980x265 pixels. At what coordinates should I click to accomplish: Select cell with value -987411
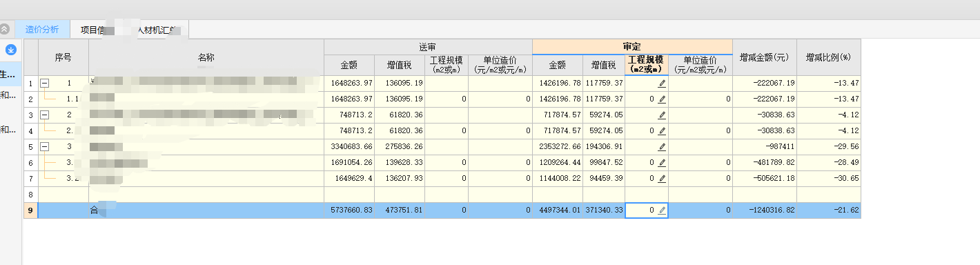coord(764,146)
